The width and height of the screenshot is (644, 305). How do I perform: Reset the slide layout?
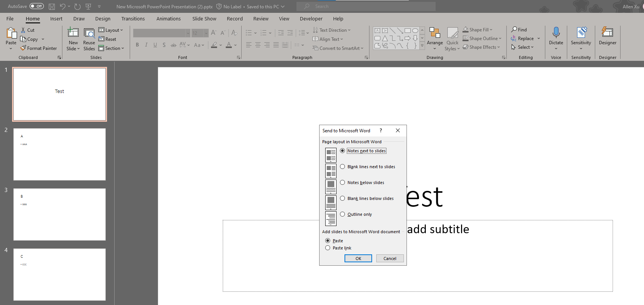coord(107,39)
